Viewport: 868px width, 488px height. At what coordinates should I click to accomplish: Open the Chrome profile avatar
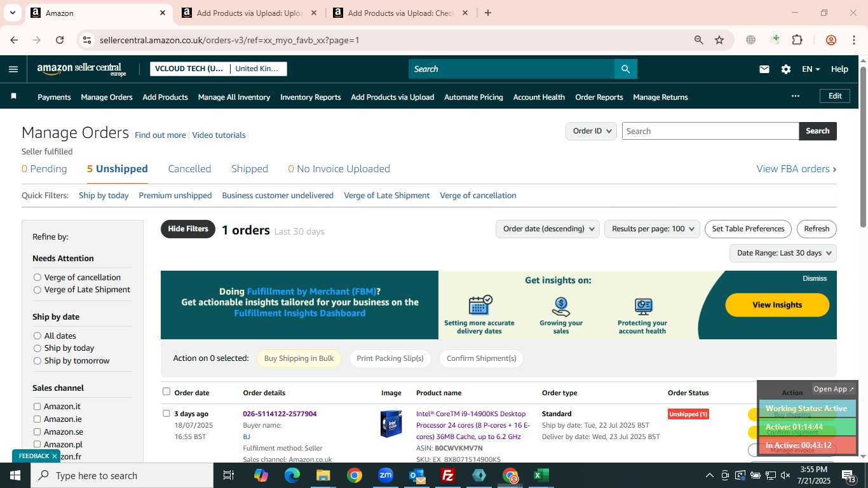point(831,40)
